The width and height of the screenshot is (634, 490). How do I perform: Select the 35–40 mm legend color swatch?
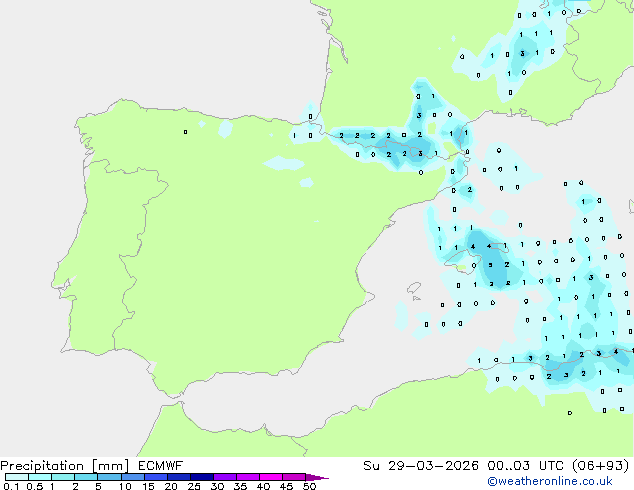247,477
